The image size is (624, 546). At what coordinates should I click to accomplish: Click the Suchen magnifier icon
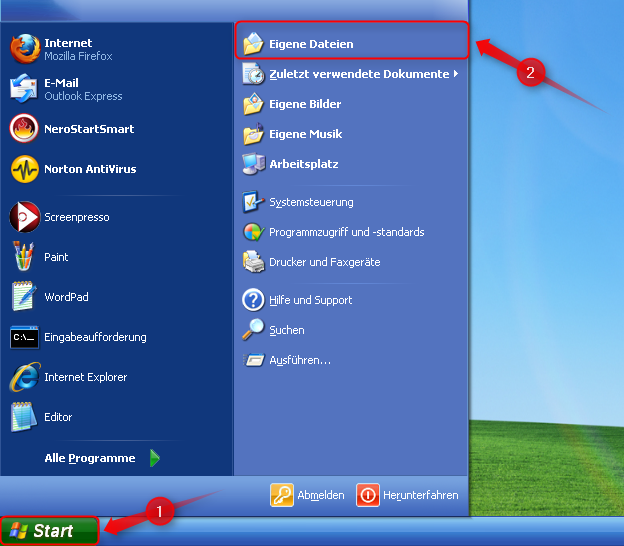(253, 330)
